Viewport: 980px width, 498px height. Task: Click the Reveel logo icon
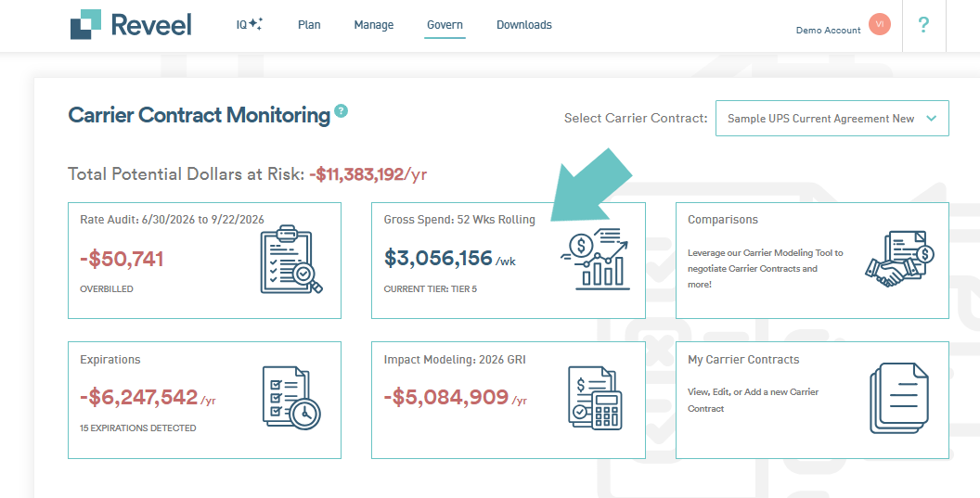tap(85, 24)
